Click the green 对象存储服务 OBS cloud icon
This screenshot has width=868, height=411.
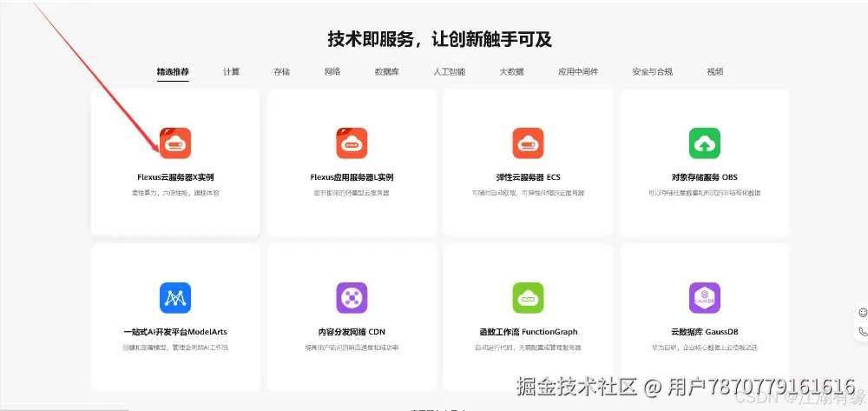[705, 143]
